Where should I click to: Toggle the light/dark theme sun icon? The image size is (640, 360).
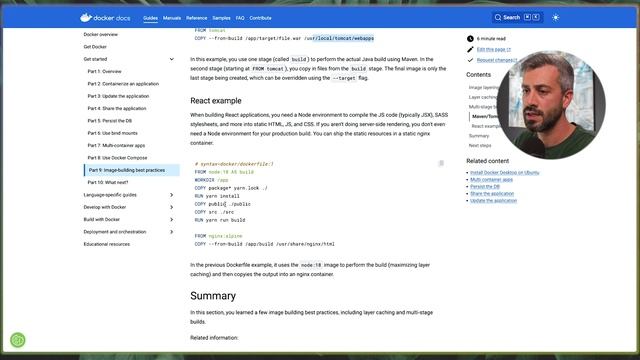556,18
